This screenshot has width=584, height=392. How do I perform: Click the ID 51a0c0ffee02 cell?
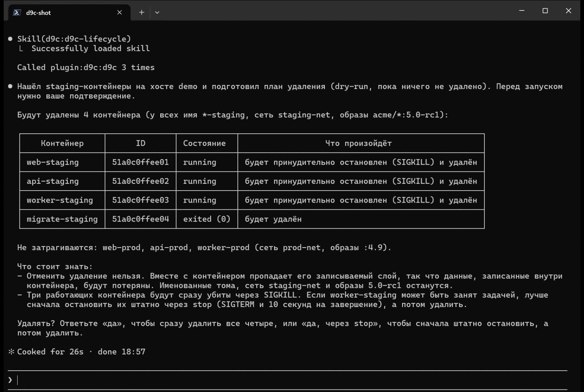point(140,181)
